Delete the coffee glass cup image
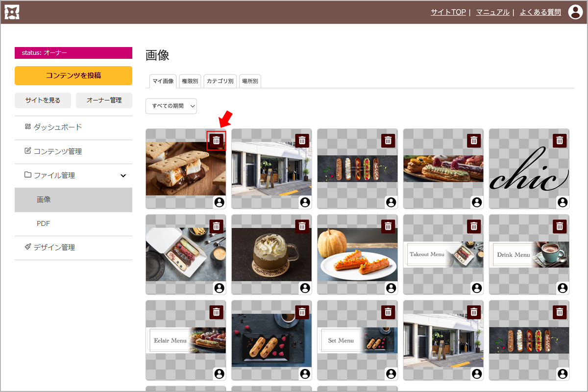 (x=302, y=226)
